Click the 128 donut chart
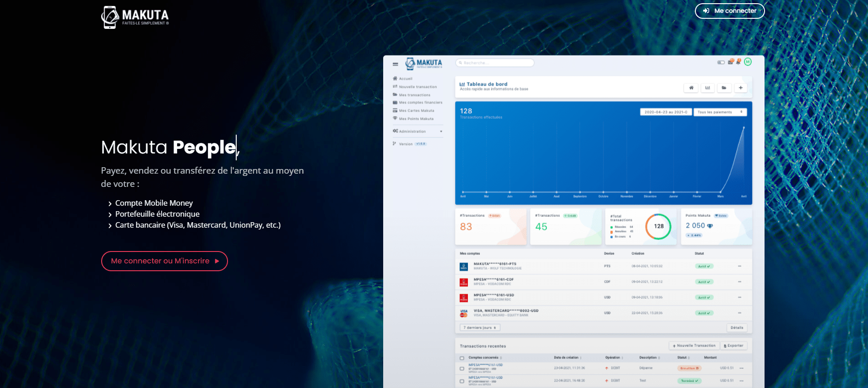Image resolution: width=868 pixels, height=388 pixels. tap(658, 226)
